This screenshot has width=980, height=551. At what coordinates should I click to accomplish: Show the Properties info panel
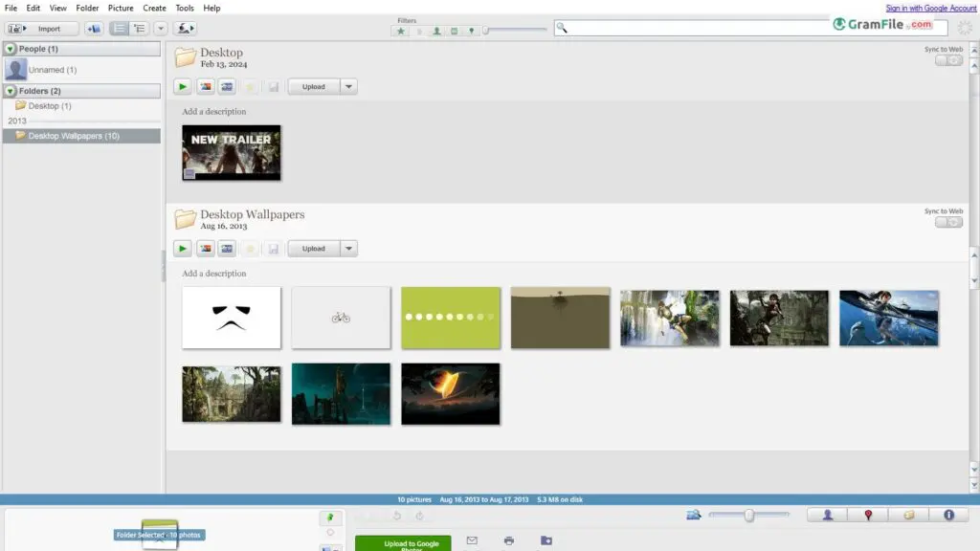point(948,515)
